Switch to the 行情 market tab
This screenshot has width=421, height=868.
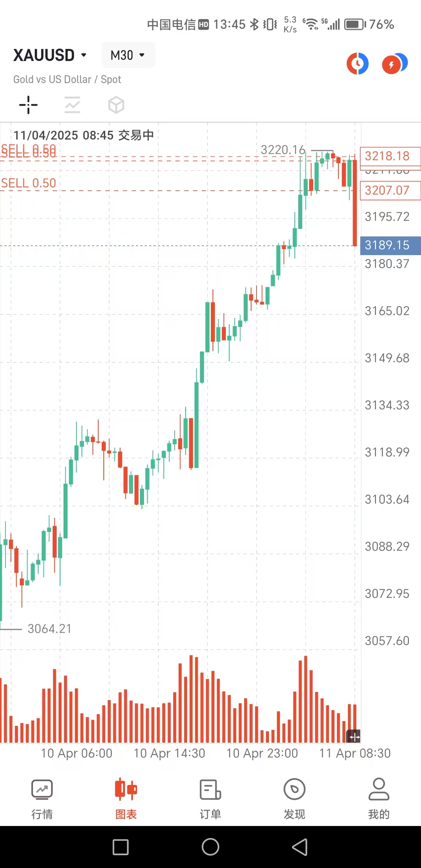[x=42, y=799]
